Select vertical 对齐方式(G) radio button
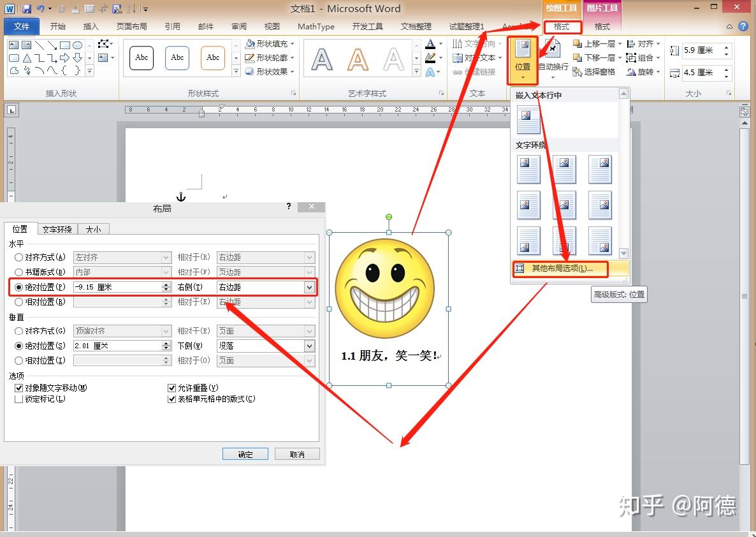This screenshot has width=756, height=537. click(x=18, y=331)
